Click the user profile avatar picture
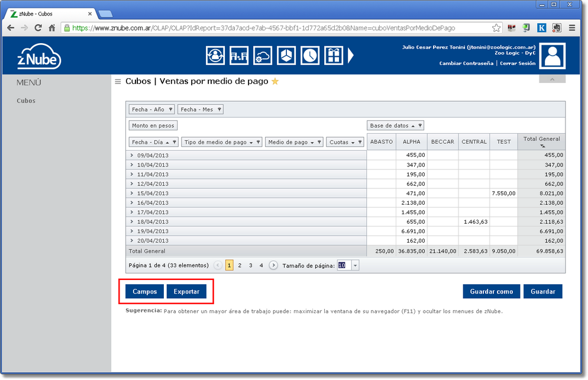Screen dimensions: 588x380 tap(553, 57)
